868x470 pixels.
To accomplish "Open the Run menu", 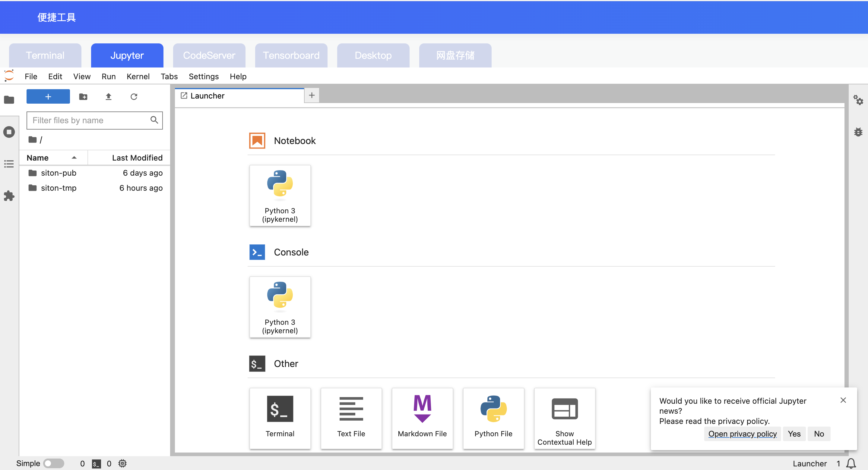I will [109, 77].
